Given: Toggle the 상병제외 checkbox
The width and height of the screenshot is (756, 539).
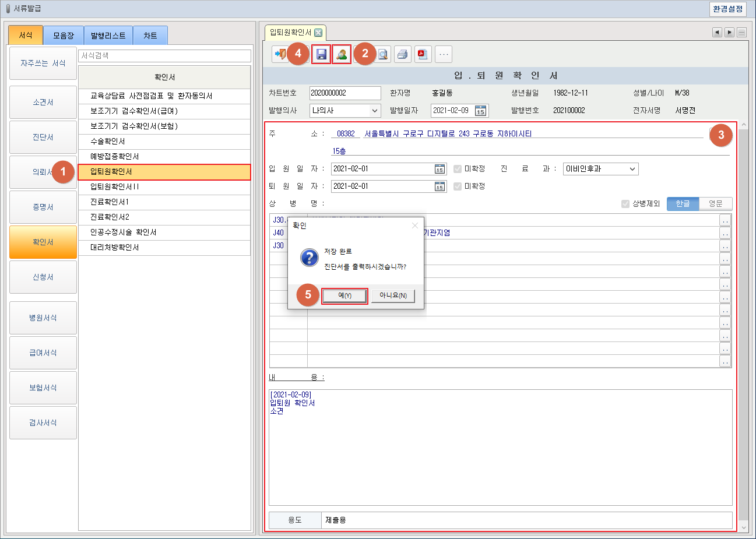Looking at the screenshot, I should point(625,203).
